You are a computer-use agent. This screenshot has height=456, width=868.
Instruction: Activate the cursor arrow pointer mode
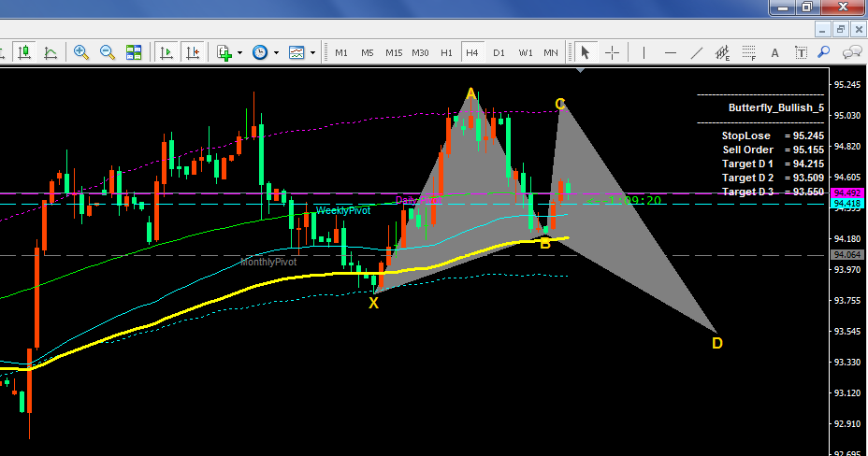[586, 52]
